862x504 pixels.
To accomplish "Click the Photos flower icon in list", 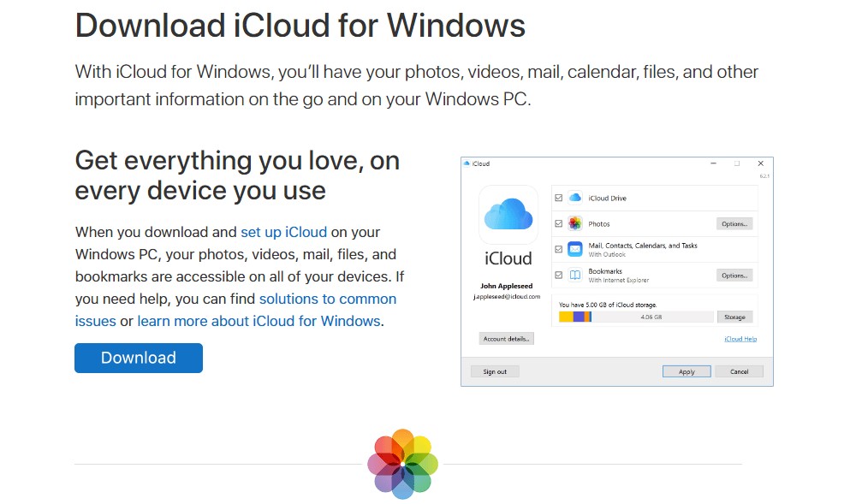I will click(x=575, y=223).
